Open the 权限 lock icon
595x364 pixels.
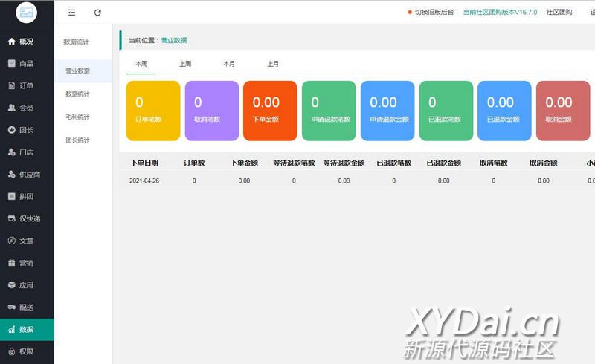(12, 351)
